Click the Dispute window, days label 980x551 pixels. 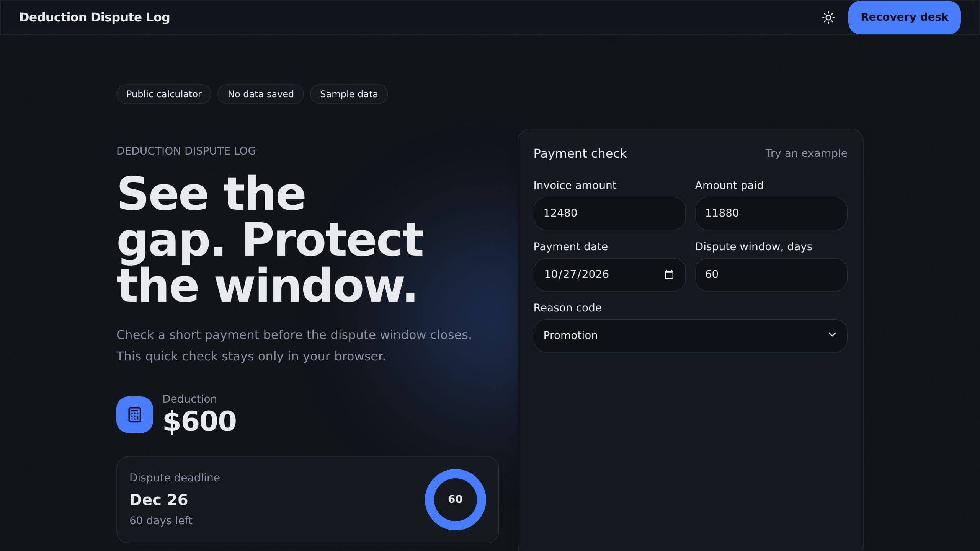[753, 246]
